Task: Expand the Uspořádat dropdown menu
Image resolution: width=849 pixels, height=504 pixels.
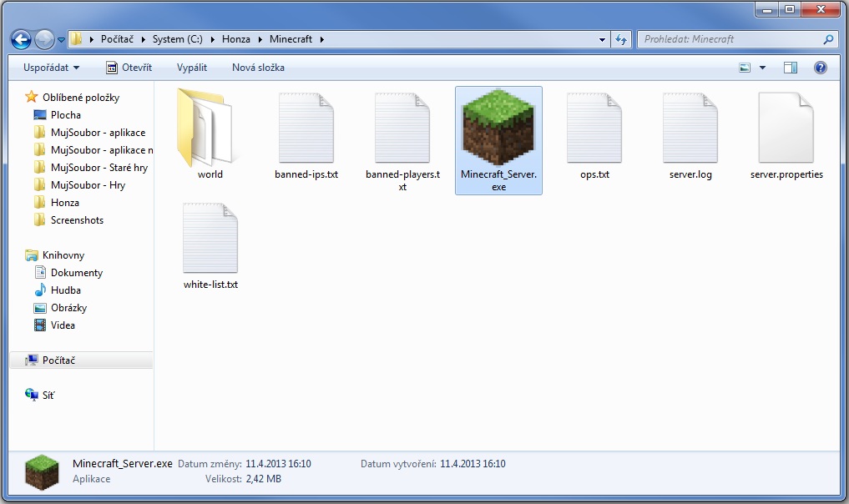Action: click(x=50, y=68)
